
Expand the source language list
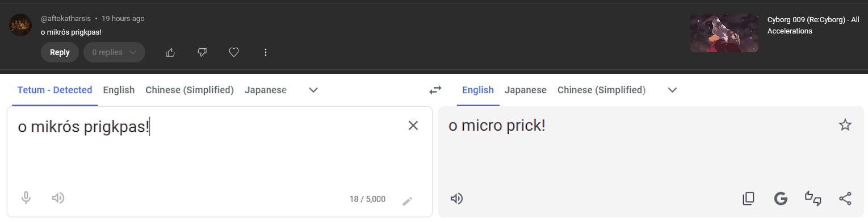click(313, 90)
